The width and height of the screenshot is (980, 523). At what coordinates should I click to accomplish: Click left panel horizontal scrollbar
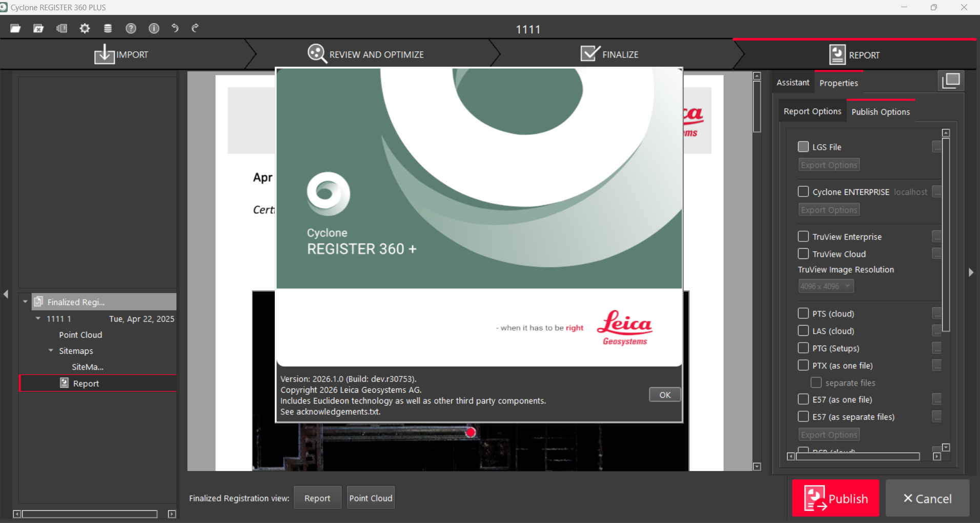click(90, 514)
